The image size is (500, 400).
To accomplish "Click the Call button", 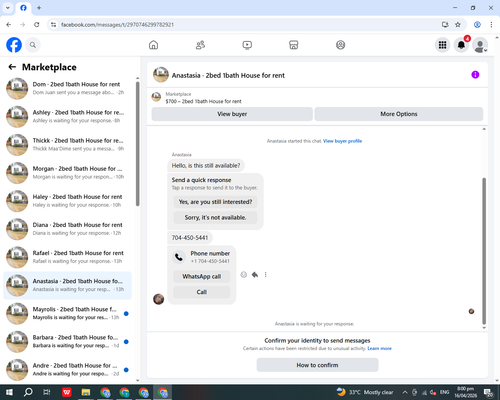I will (x=202, y=292).
